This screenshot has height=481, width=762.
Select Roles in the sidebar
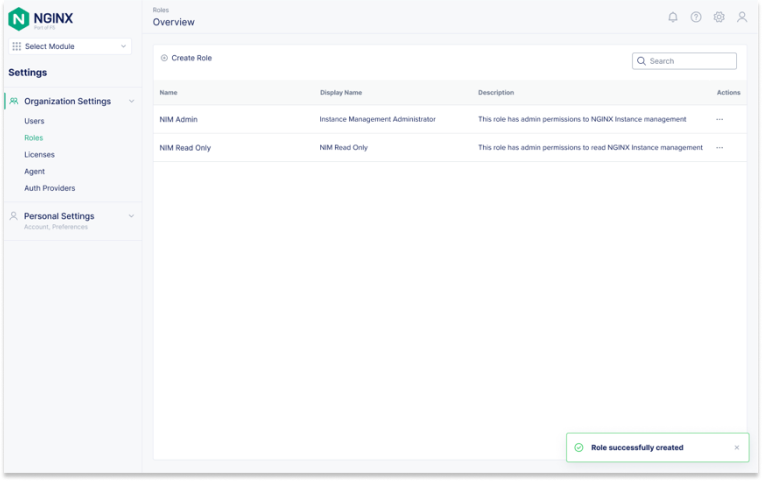[34, 138]
